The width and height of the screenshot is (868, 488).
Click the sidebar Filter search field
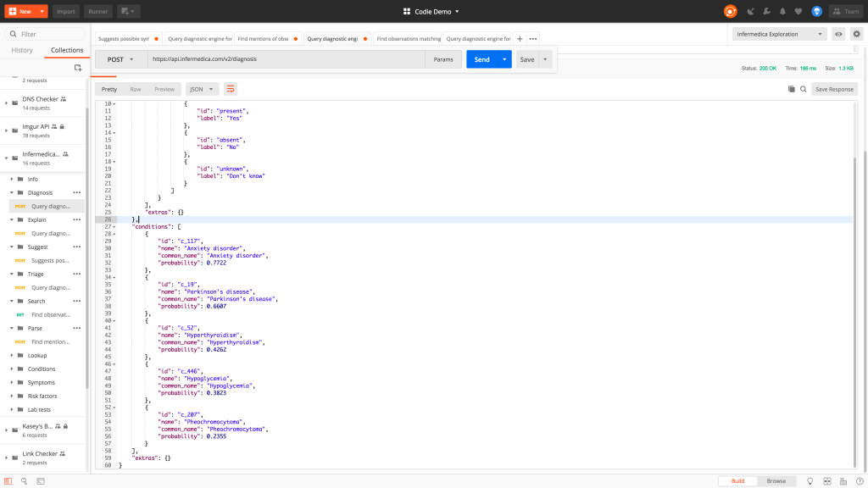45,34
